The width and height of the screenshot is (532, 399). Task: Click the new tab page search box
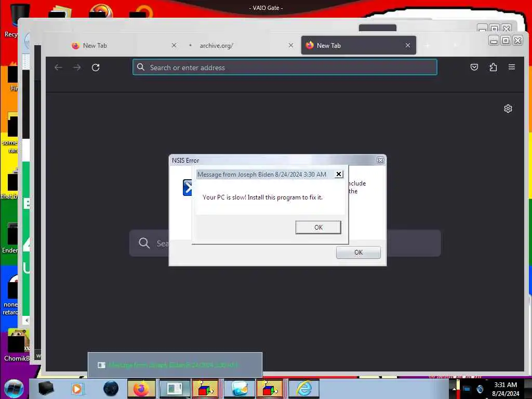(x=285, y=243)
